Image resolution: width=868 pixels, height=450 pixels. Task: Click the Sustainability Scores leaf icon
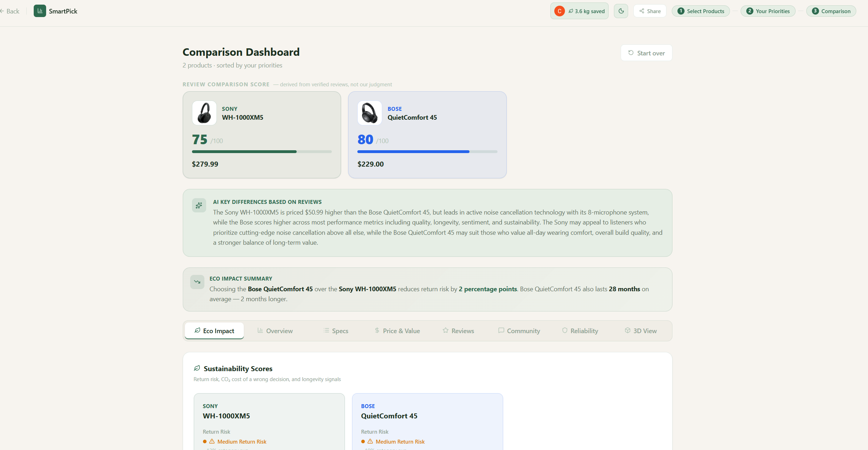(197, 368)
